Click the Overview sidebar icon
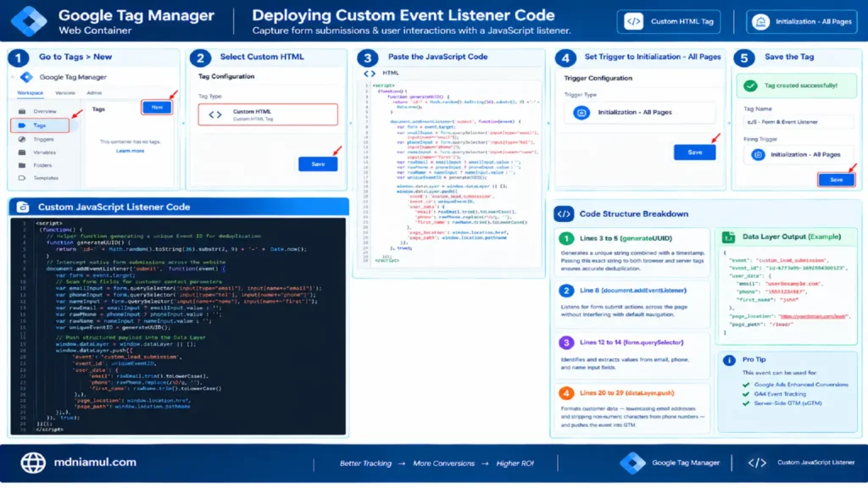Screen dimensions: 868x488 22,111
